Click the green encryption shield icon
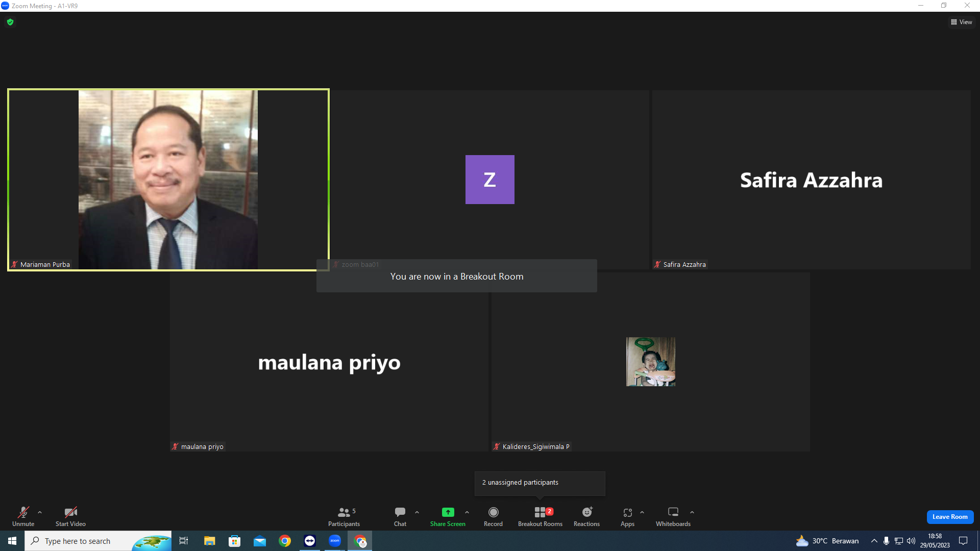 10,22
